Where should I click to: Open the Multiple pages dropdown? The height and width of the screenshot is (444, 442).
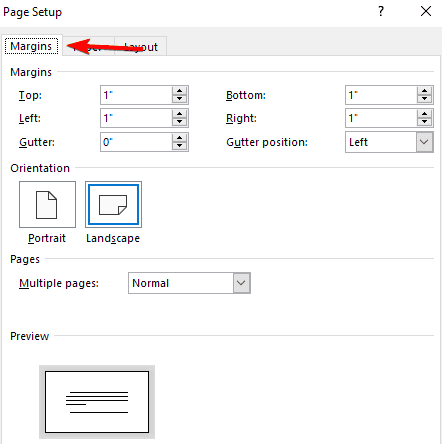pyautogui.click(x=241, y=283)
